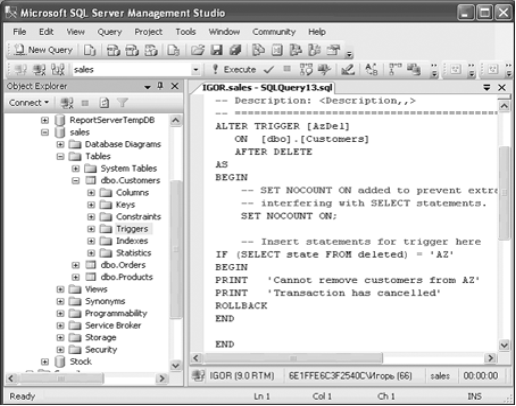
Task: Click the Object Explorer filter funnel icon
Action: tap(123, 103)
